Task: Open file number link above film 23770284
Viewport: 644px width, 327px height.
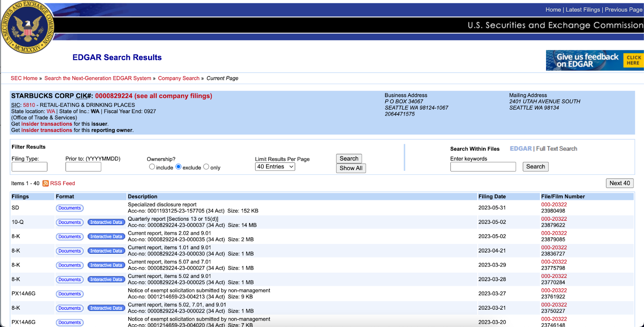Action: 554,276
